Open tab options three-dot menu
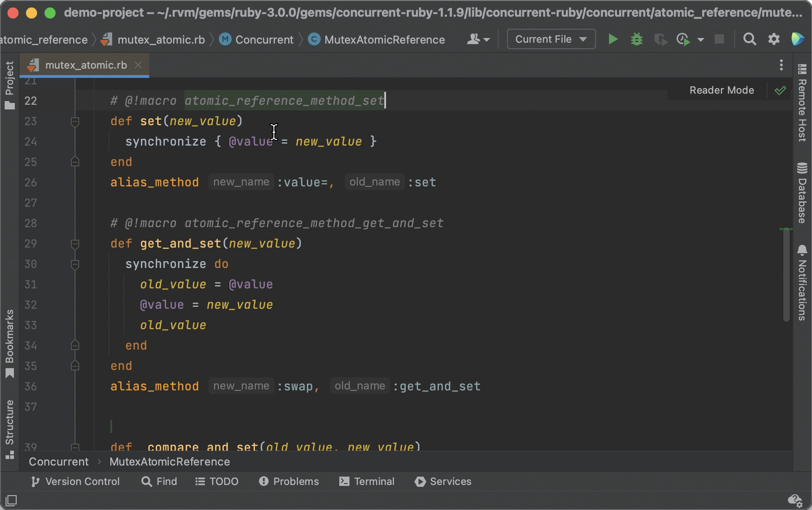The width and height of the screenshot is (812, 510). (x=781, y=65)
